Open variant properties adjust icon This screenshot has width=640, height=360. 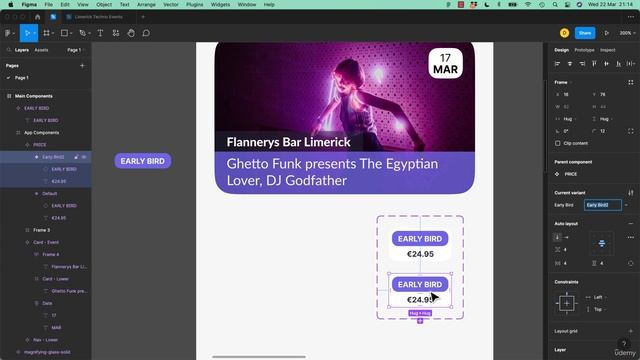tap(631, 193)
